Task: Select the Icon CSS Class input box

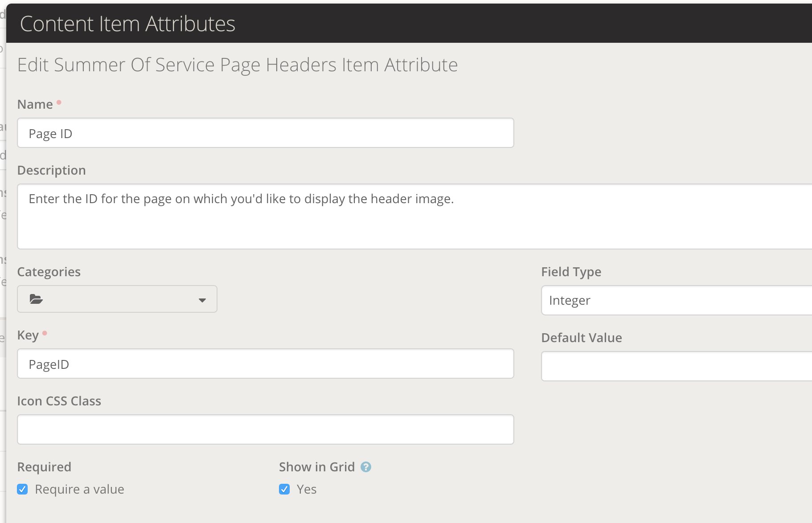Action: (x=265, y=429)
